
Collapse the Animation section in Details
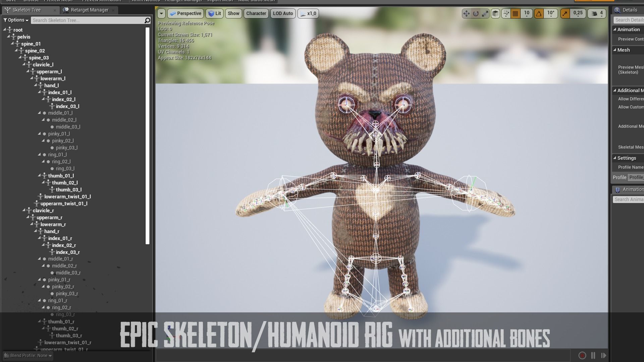coord(615,29)
